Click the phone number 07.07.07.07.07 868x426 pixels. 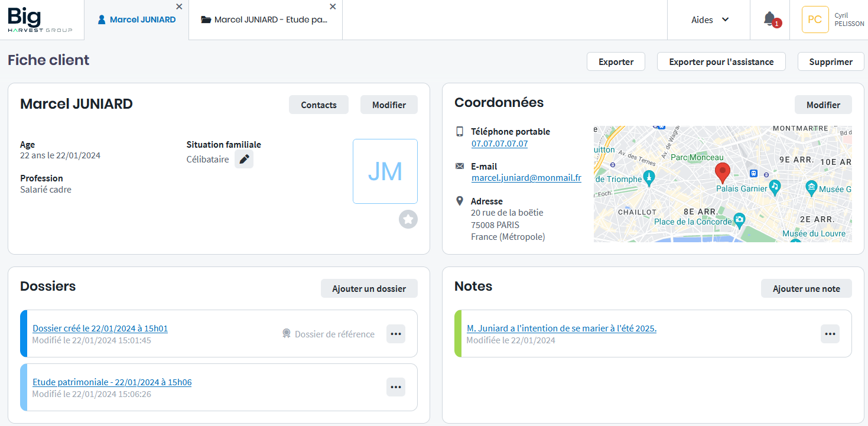(499, 143)
